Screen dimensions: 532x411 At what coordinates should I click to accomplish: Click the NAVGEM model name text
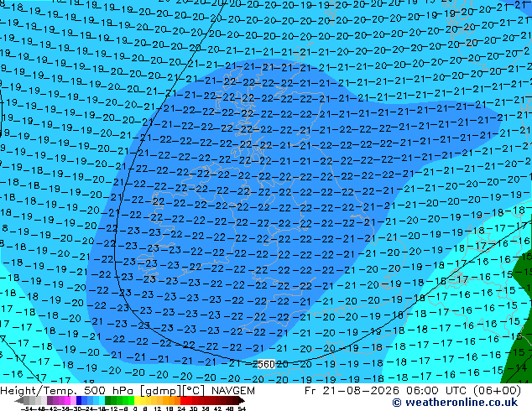tap(233, 391)
